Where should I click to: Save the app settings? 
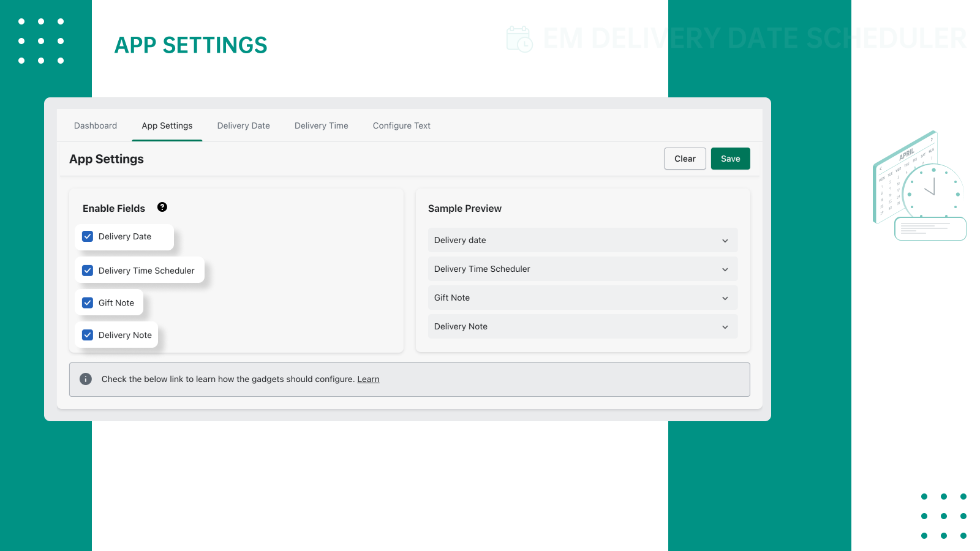click(x=730, y=159)
